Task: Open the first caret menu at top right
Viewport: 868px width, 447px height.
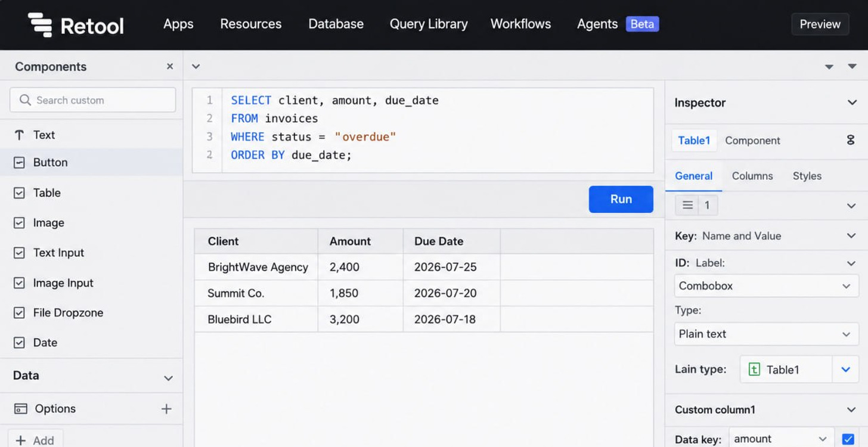Action: (x=829, y=67)
